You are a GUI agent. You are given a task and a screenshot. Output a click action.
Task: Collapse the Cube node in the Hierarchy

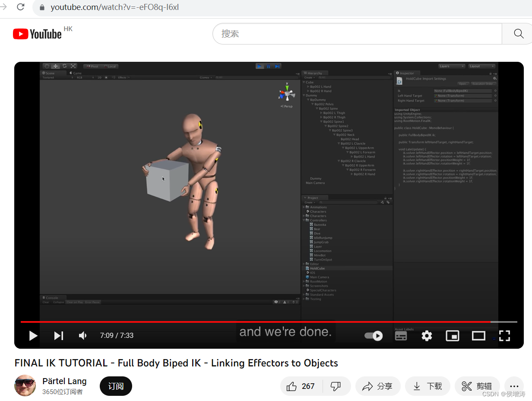click(304, 82)
